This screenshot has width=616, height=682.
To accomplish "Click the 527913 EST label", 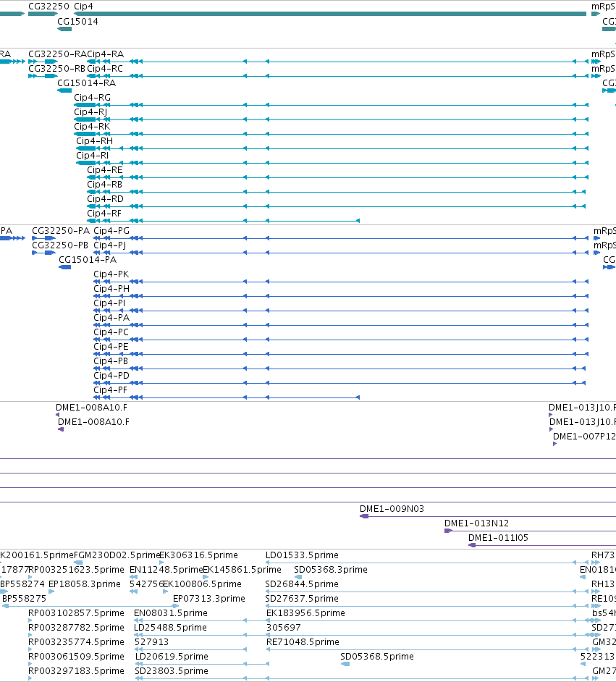I will coord(152,642).
